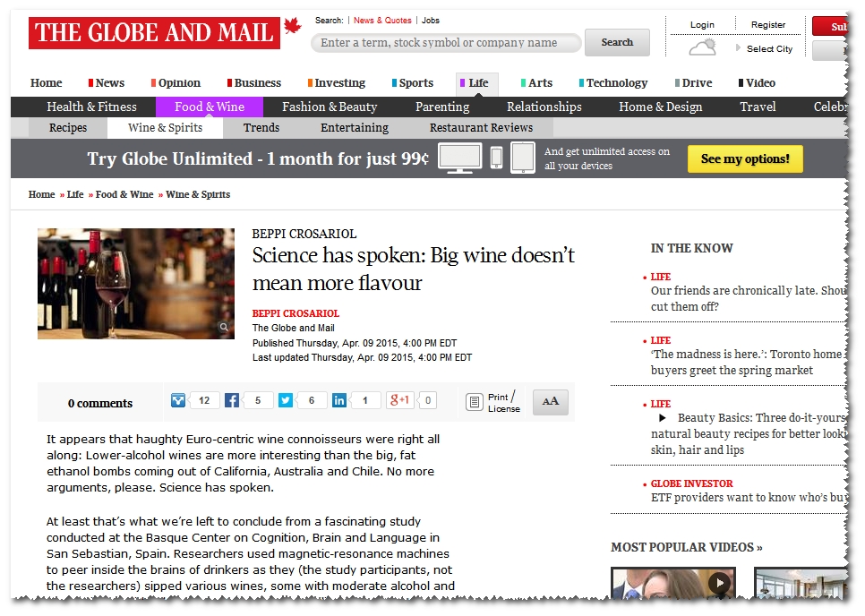Open the Home main nav item

pos(46,82)
